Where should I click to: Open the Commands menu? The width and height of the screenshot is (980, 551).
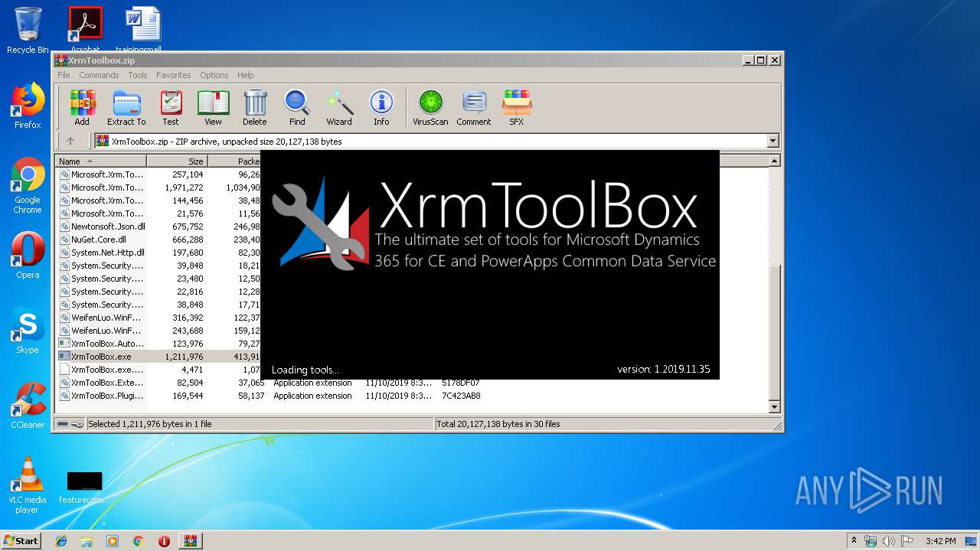[x=99, y=75]
